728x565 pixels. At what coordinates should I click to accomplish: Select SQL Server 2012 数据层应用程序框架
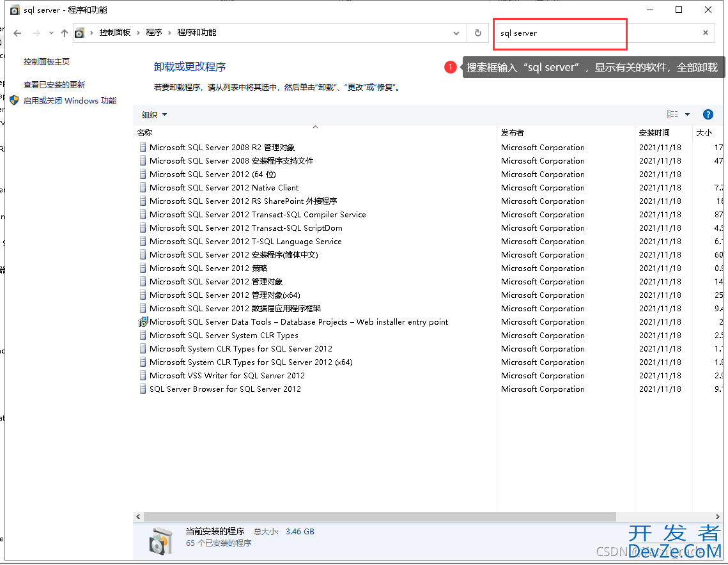coord(235,309)
